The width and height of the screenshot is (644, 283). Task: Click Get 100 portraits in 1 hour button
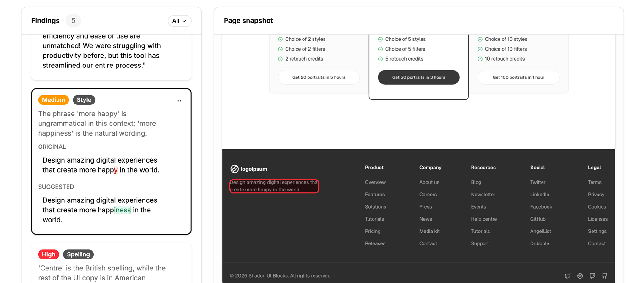point(518,77)
